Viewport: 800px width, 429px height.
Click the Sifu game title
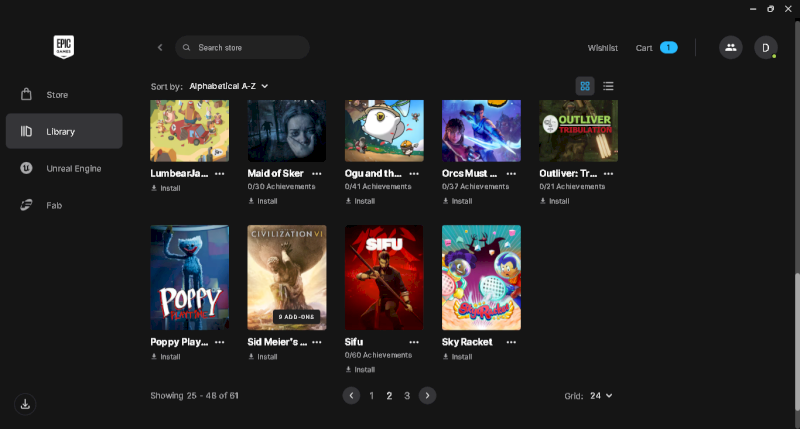[354, 342]
